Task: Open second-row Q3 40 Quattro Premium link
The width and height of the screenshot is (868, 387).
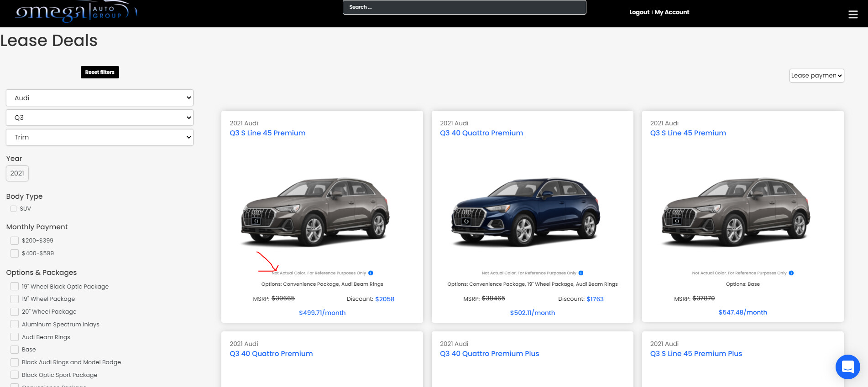Action: tap(271, 354)
